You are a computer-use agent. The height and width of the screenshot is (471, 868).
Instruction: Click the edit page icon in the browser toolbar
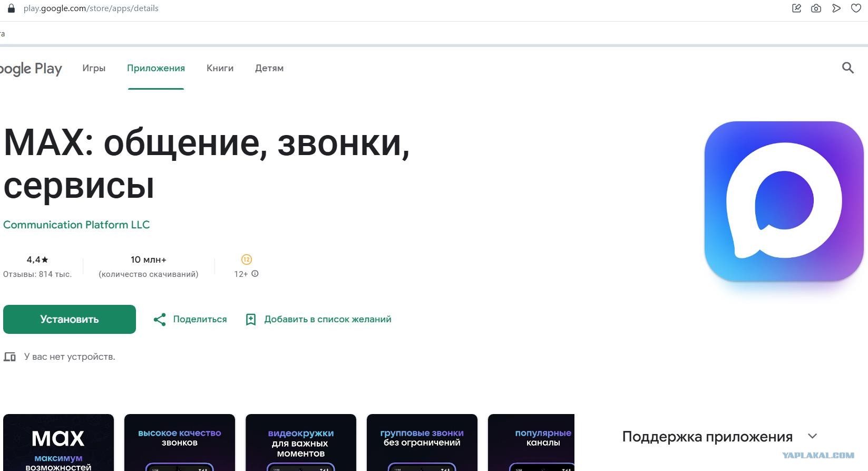tap(796, 8)
